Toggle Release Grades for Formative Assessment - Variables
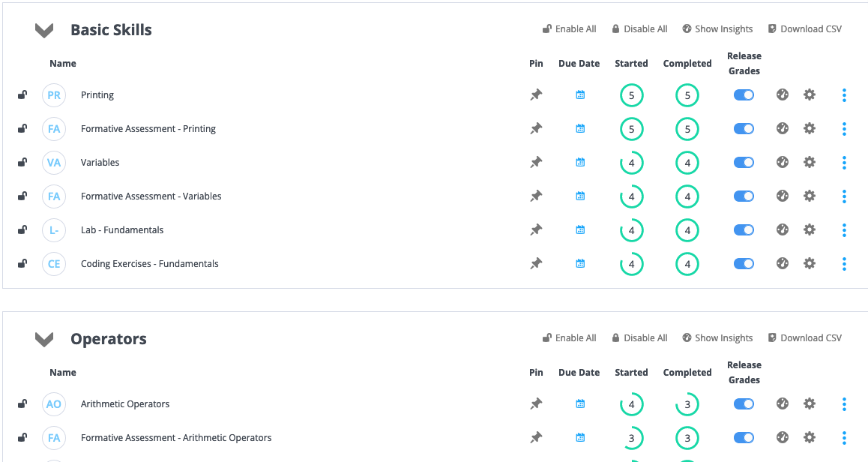Screen dimensions: 868x462 [744, 196]
